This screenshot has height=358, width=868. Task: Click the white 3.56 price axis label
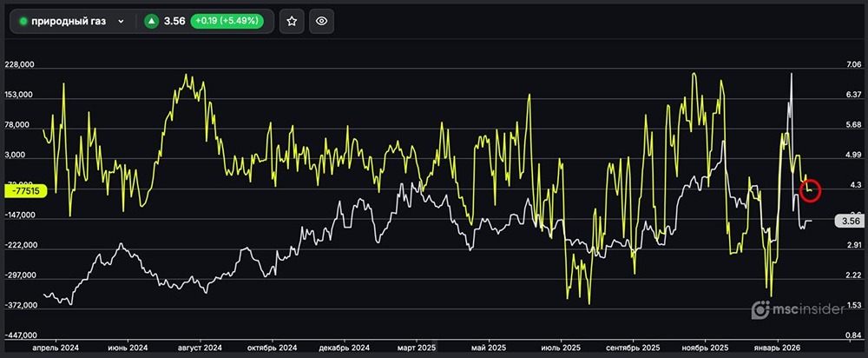[846, 221]
